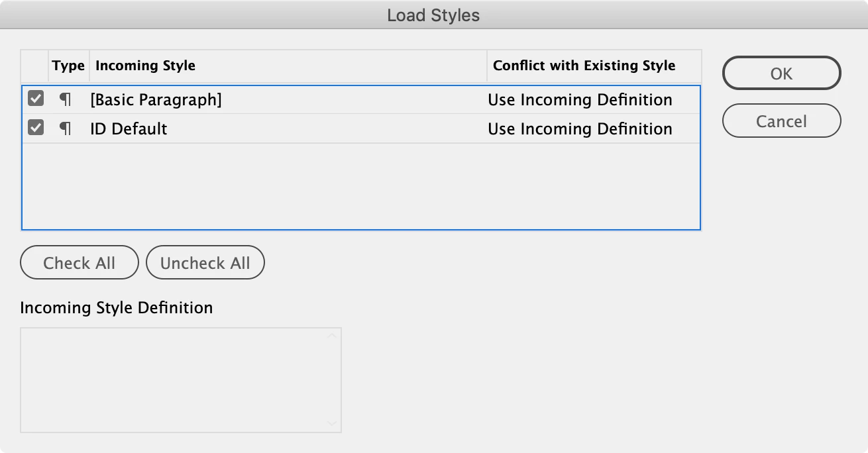Viewport: 868px width, 453px height.
Task: Click the scroll-up arrow in the definition box
Action: coord(332,336)
